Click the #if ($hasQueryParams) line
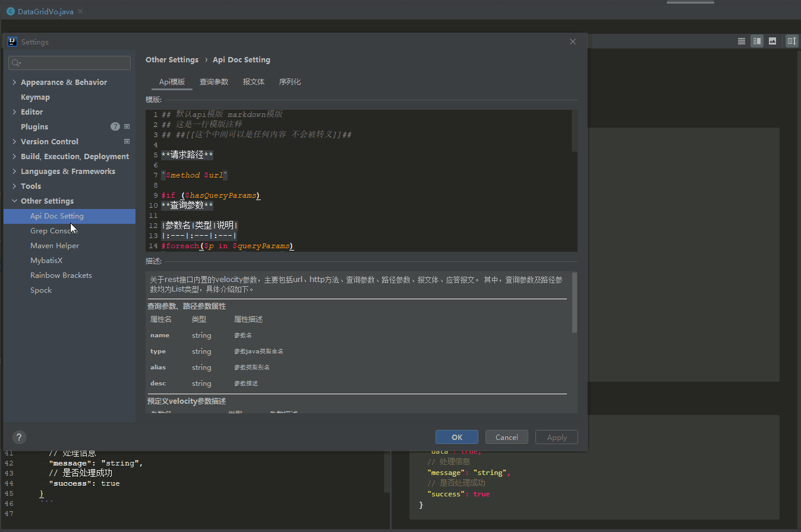Image resolution: width=801 pixels, height=532 pixels. 210,195
